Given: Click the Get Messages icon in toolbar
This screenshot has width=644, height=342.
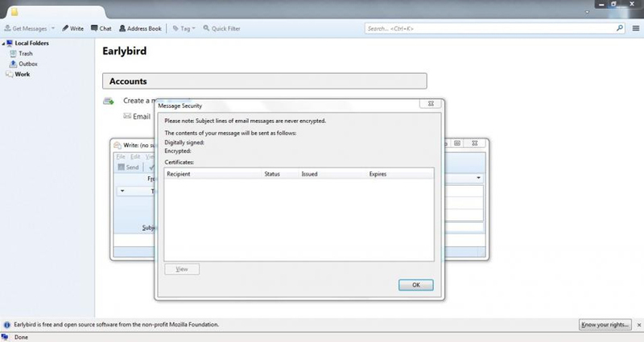Looking at the screenshot, I should coord(7,28).
